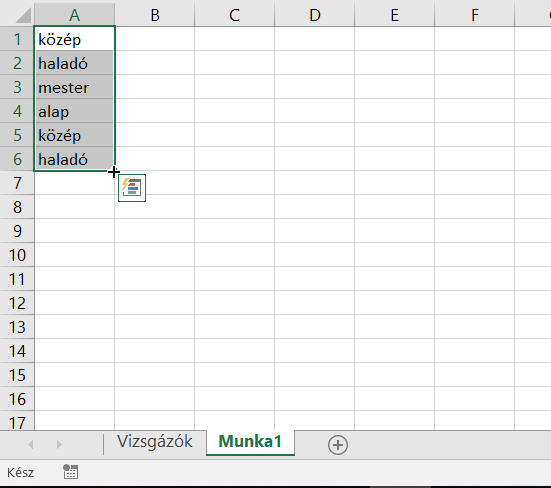This screenshot has height=488, width=551.
Task: Click cell A4 containing alap
Action: tap(74, 111)
